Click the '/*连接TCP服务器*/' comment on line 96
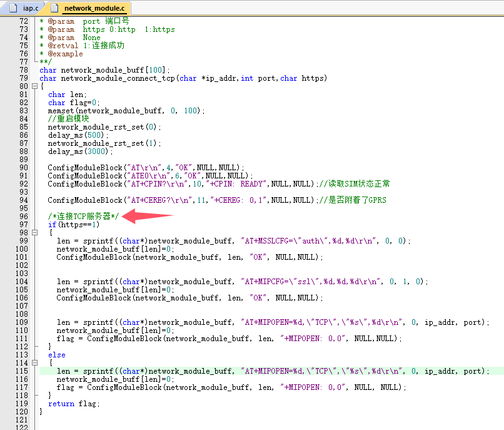Viewport: 504px width, 430px height. [83, 217]
